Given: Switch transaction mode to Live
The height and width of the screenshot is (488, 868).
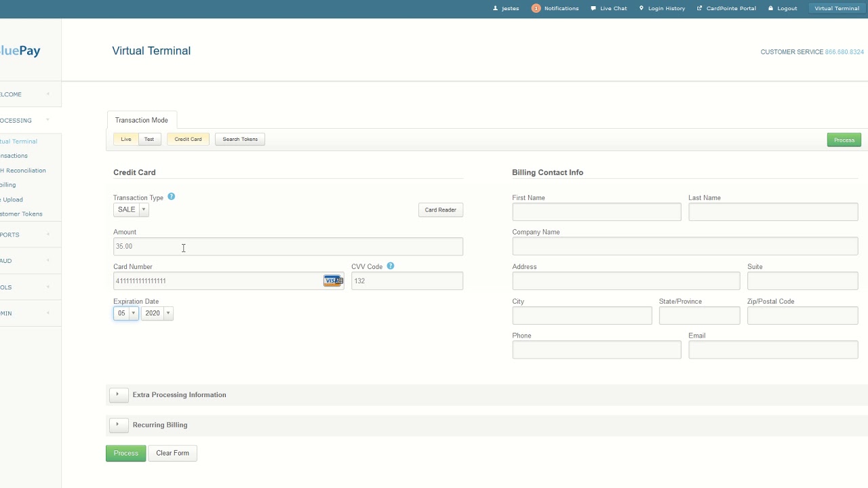Looking at the screenshot, I should 126,139.
